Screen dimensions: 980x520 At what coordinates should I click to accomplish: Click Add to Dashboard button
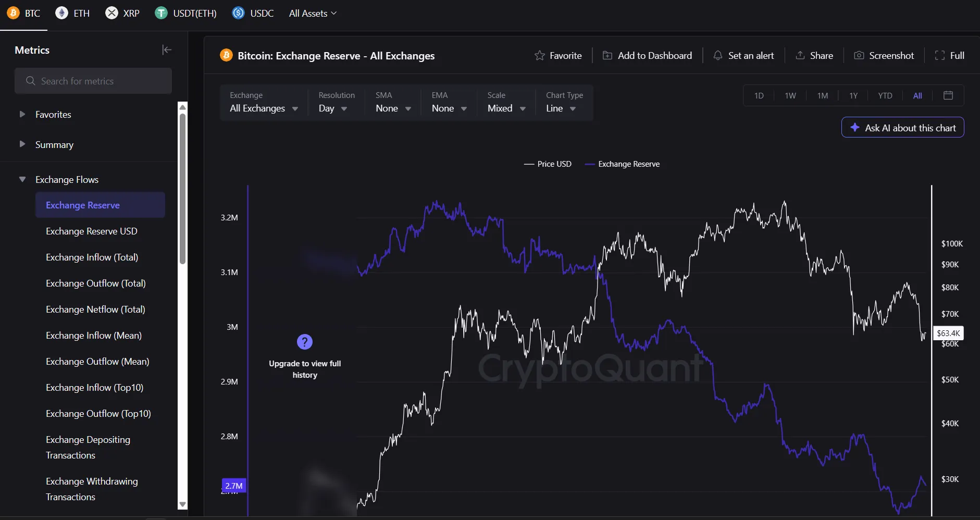(648, 55)
